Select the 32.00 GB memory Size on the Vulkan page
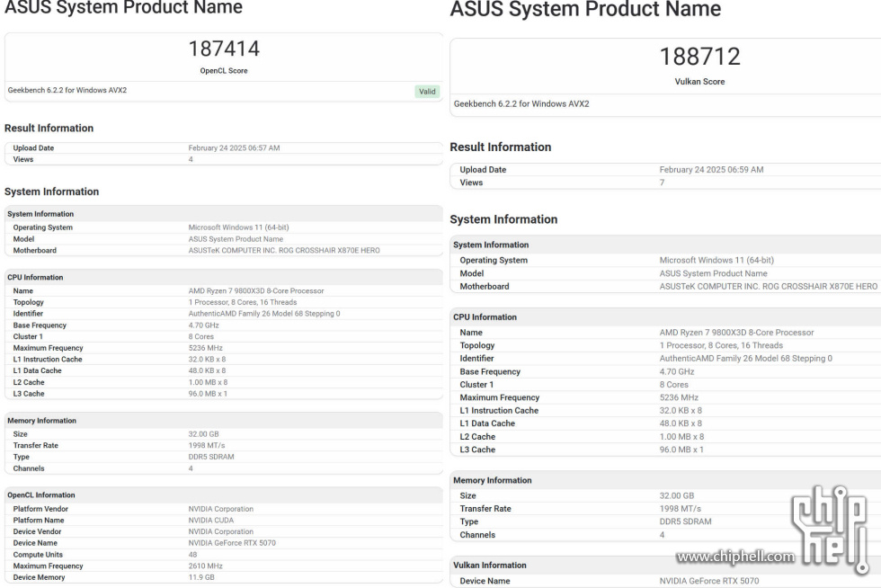 coord(676,496)
